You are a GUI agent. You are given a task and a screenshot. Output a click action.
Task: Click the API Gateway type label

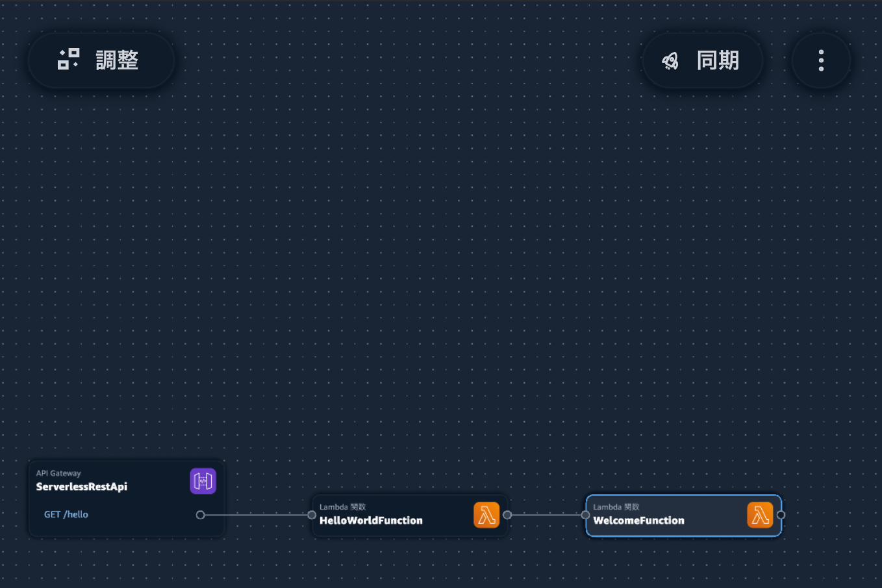pos(58,473)
